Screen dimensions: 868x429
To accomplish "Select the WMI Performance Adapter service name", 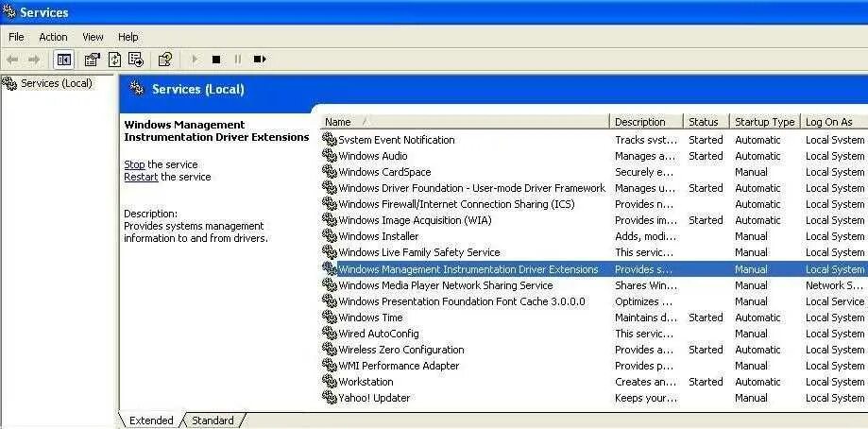I will click(x=399, y=366).
